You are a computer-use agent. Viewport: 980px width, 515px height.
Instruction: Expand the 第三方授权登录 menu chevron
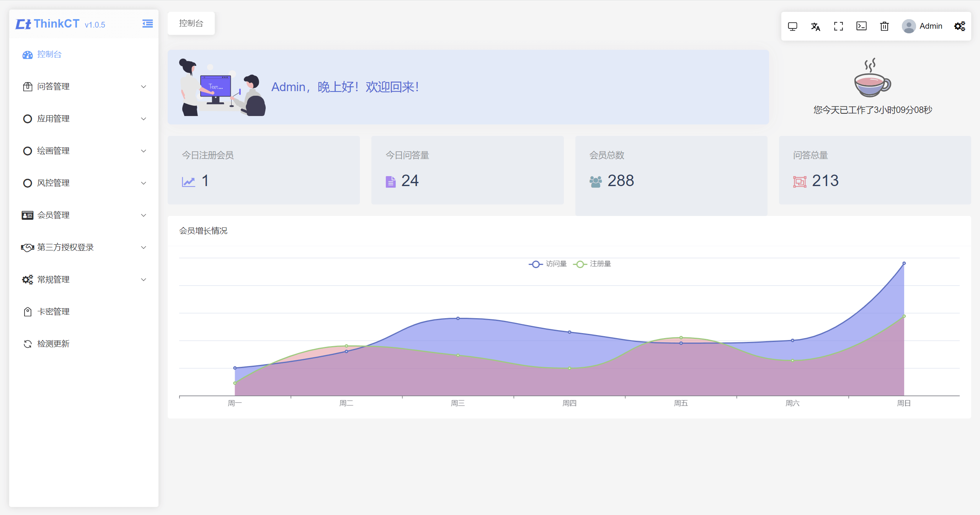[x=144, y=247]
